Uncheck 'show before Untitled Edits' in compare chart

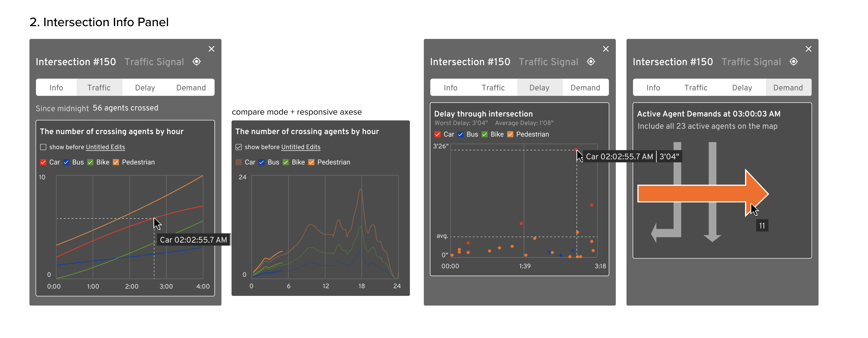(x=239, y=147)
